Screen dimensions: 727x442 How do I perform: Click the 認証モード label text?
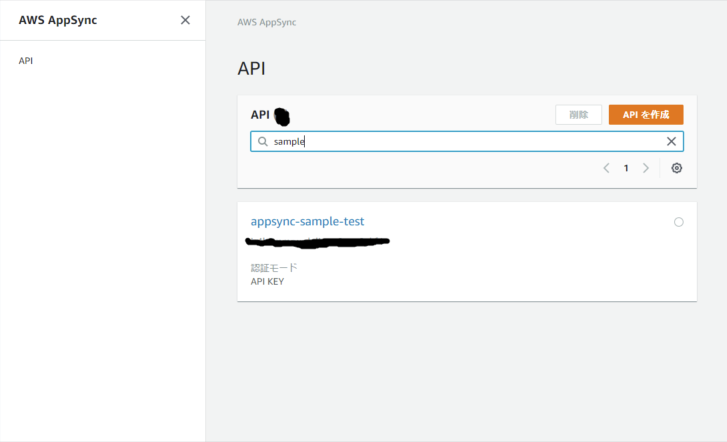click(274, 268)
